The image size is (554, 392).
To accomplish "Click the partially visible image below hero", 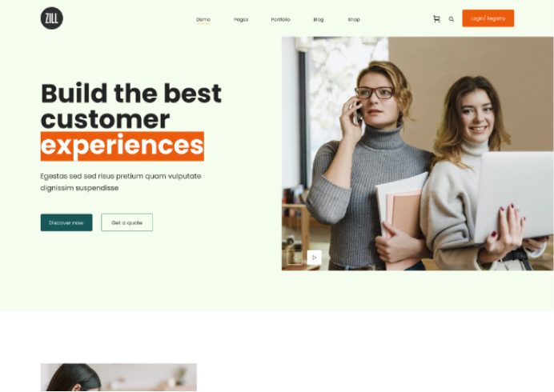I will click(x=118, y=377).
